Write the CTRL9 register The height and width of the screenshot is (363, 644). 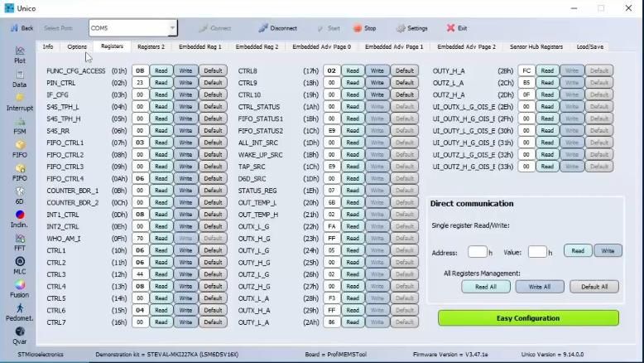[x=377, y=83]
